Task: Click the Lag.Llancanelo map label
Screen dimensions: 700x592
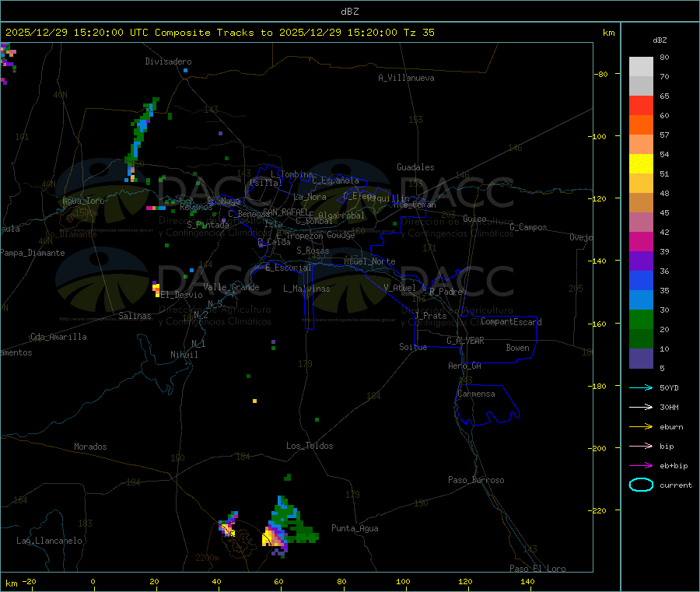Action: coord(50,541)
